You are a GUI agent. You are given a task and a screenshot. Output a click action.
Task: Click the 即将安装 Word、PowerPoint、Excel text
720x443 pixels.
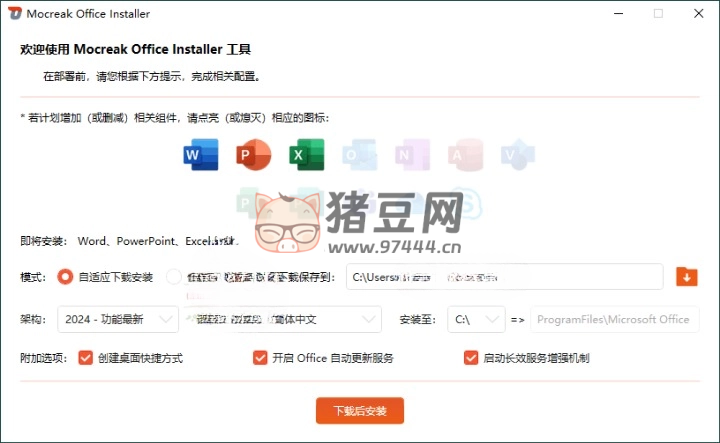129,241
